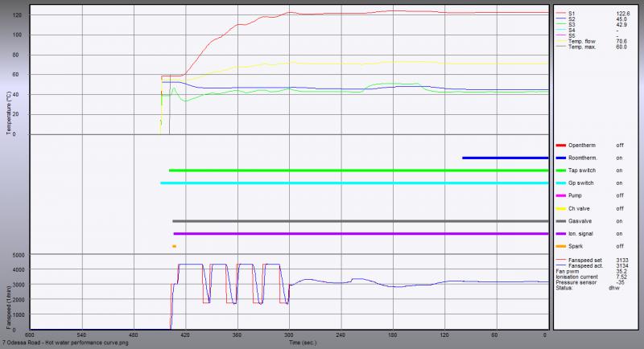Click the Ionisation current readout
Viewport: 644px width, 349px height.
(578, 277)
